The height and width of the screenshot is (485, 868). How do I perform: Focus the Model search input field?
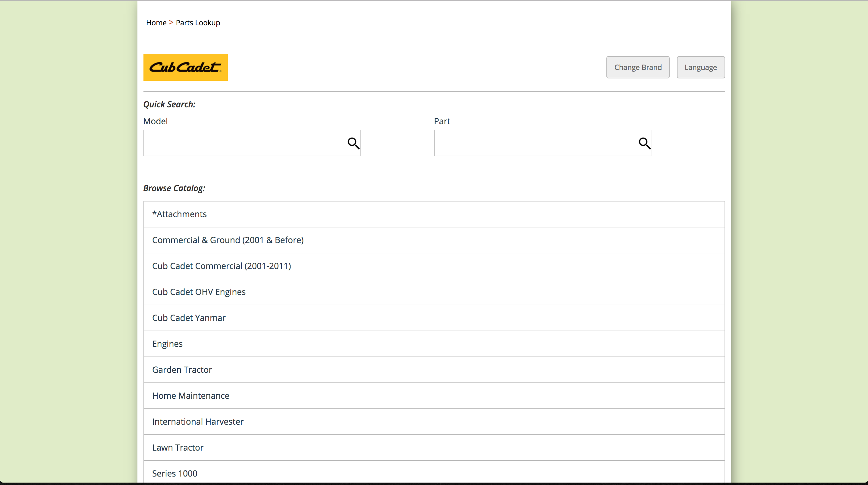tap(252, 143)
